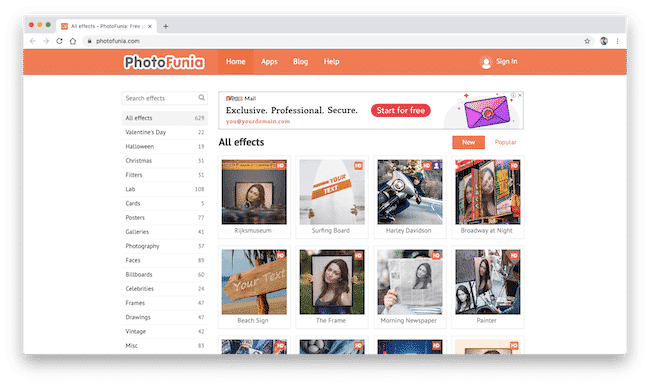Click the address bar URL
Image resolution: width=650 pixels, height=385 pixels.
(118, 41)
